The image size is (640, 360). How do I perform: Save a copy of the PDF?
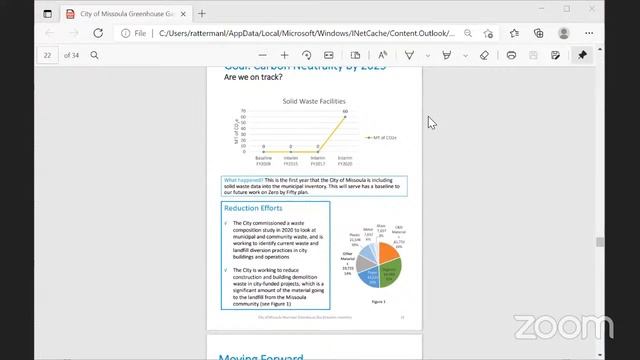[555, 55]
